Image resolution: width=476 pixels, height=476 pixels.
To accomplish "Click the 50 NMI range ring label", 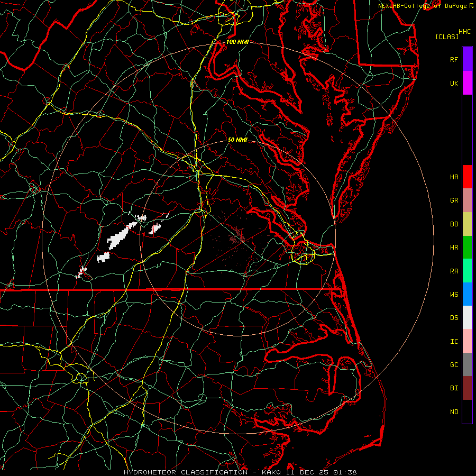I will (x=237, y=140).
